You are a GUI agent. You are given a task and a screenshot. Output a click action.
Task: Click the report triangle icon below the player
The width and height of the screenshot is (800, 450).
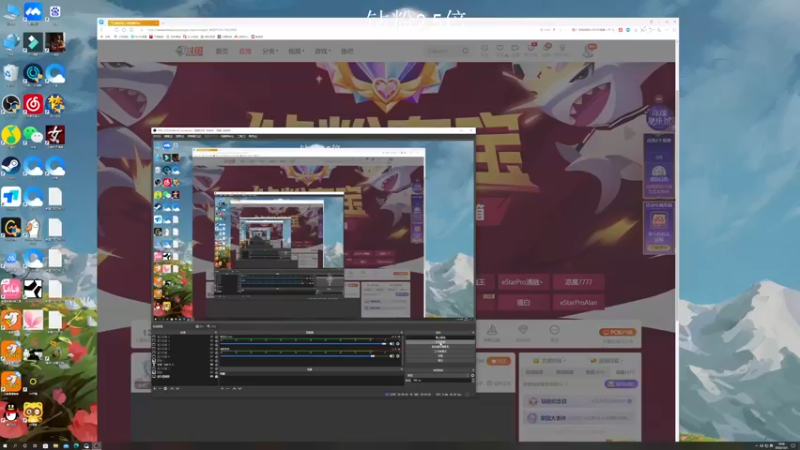click(x=492, y=330)
